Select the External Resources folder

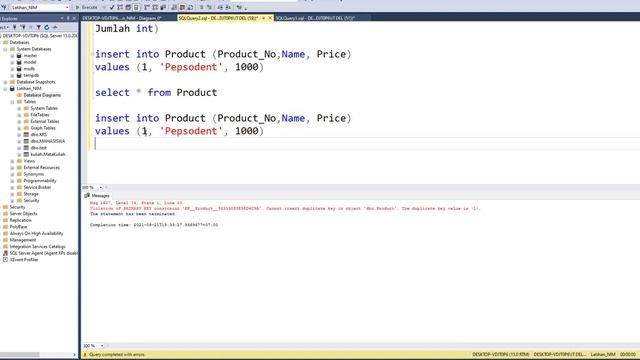coord(41,167)
